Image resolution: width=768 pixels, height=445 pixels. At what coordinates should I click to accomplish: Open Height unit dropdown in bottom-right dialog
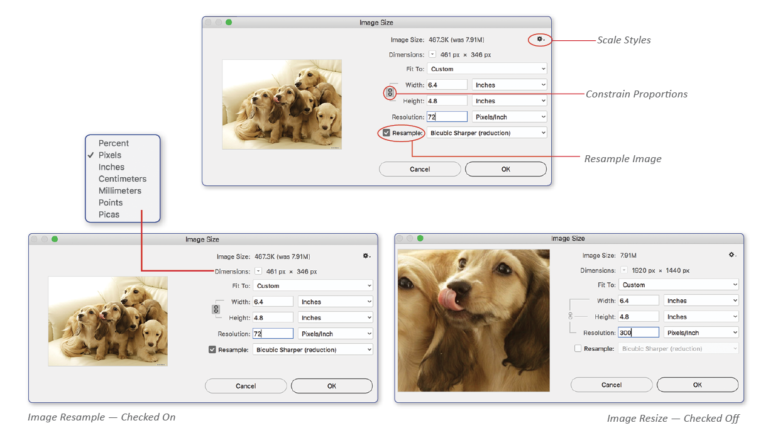701,317
